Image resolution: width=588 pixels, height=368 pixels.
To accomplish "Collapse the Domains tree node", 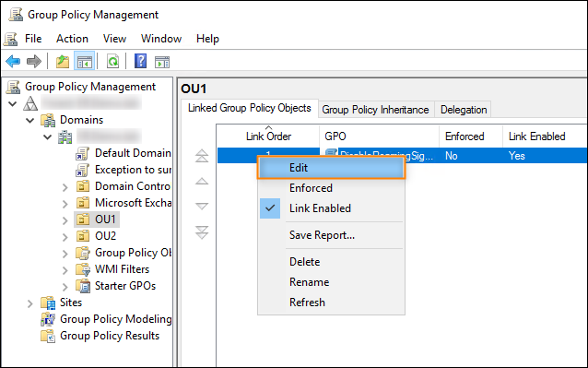I will point(30,121).
